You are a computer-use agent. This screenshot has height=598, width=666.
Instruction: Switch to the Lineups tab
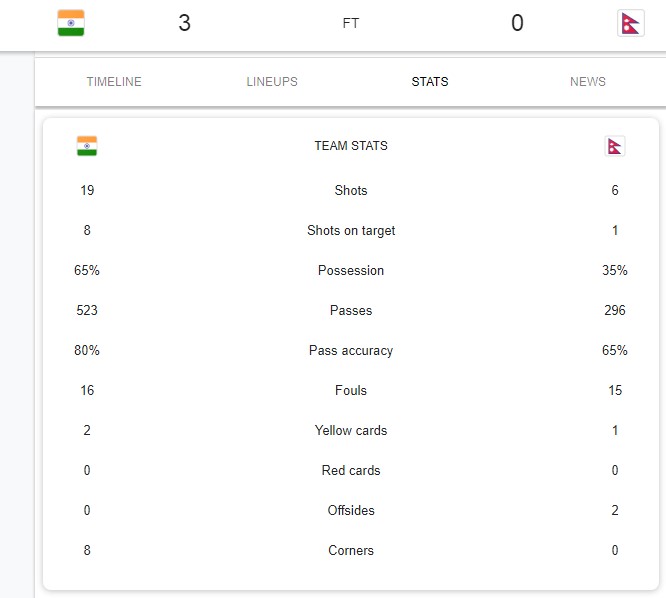point(272,82)
